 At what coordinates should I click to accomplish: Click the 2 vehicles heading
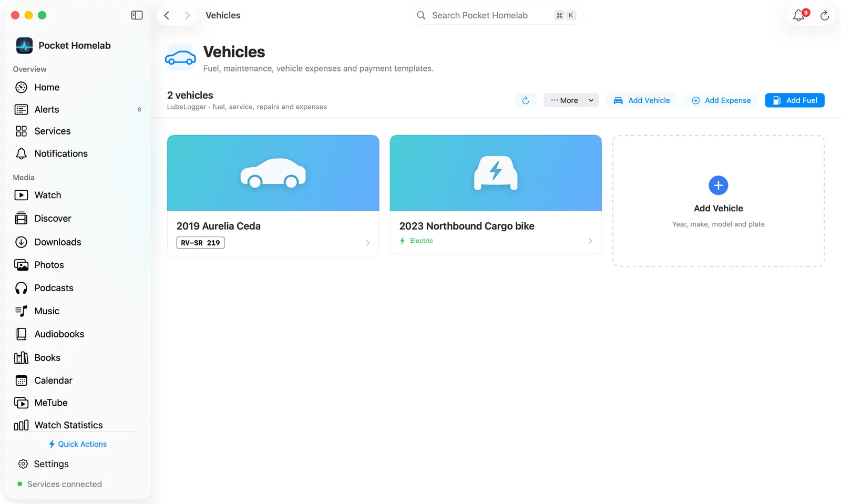[x=190, y=95]
